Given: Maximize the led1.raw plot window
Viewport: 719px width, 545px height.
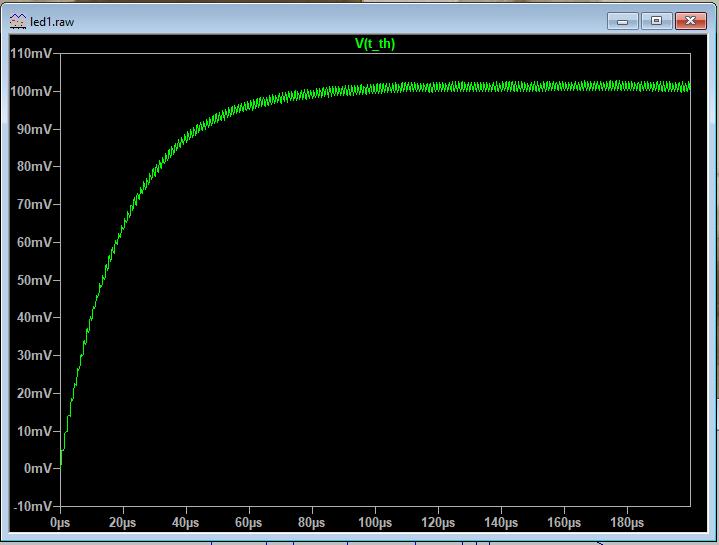Looking at the screenshot, I should click(x=657, y=21).
